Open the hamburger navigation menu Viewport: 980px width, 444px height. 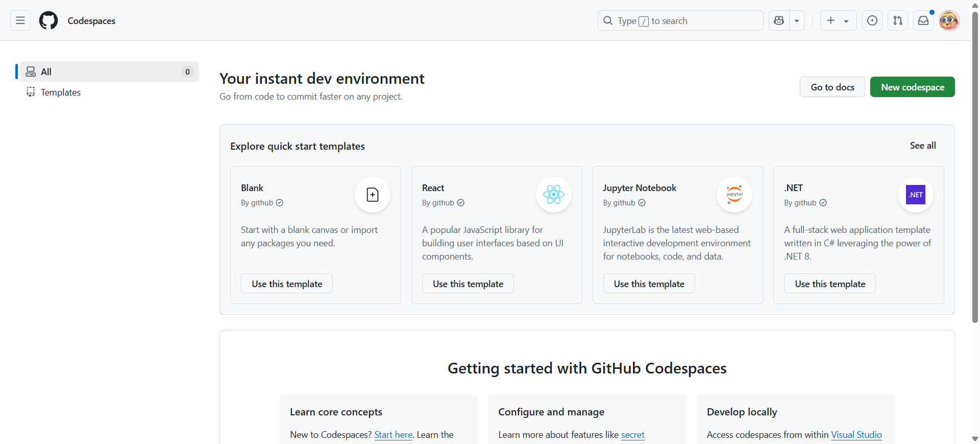(x=20, y=20)
